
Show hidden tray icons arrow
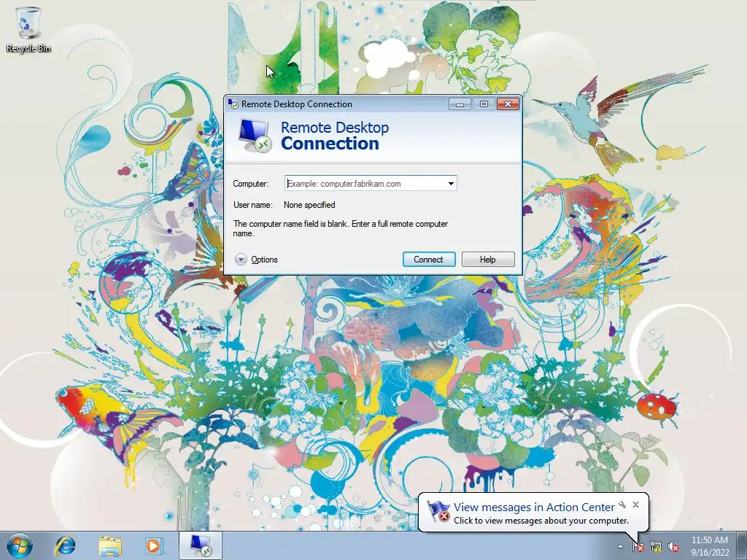click(x=620, y=546)
